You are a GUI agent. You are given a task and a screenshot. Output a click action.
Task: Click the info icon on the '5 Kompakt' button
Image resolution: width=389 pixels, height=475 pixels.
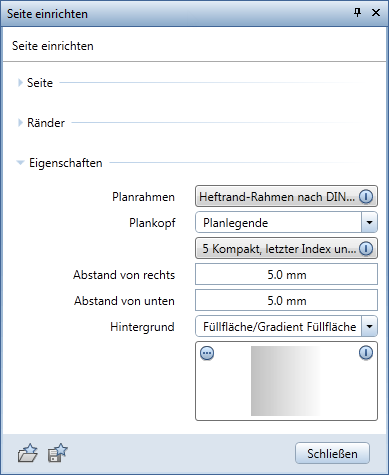tap(366, 249)
